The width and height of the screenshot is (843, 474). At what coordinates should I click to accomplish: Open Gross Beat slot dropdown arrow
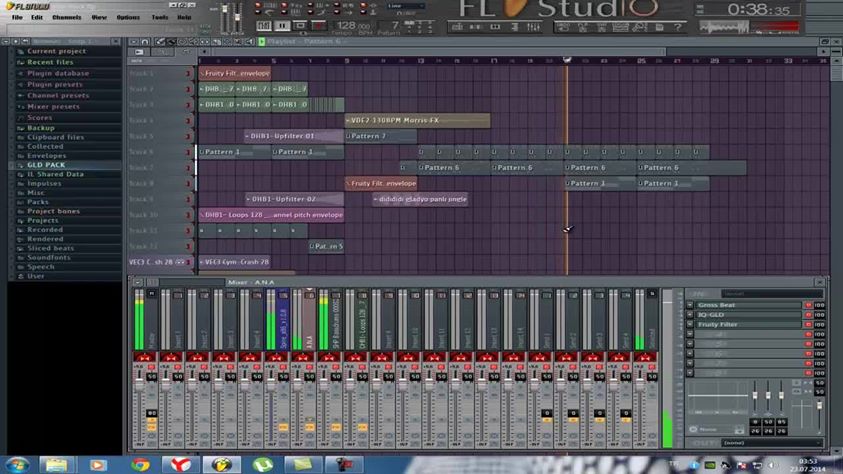point(690,305)
